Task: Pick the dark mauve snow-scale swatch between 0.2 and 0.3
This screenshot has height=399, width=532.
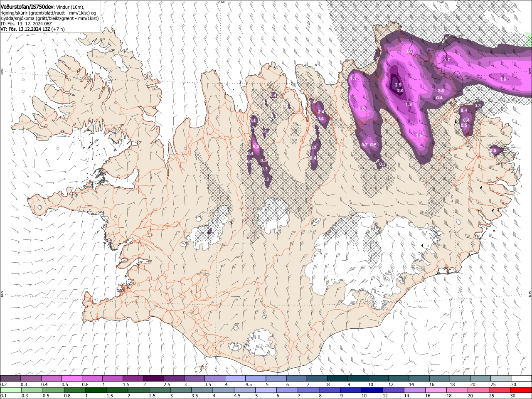Action: coord(10,379)
